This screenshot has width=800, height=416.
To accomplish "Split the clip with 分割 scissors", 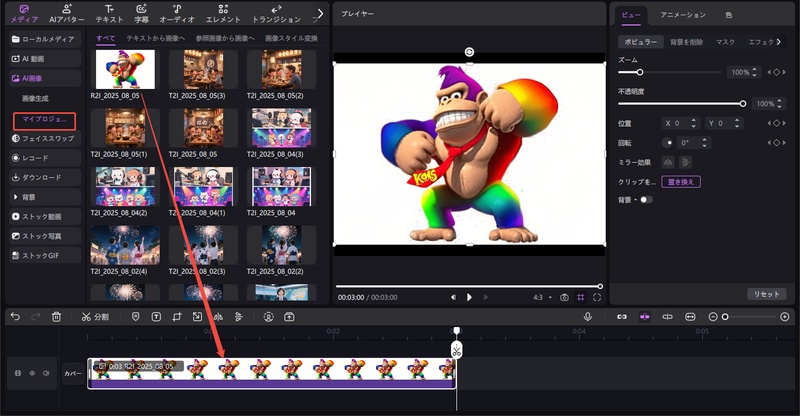I will 95,317.
